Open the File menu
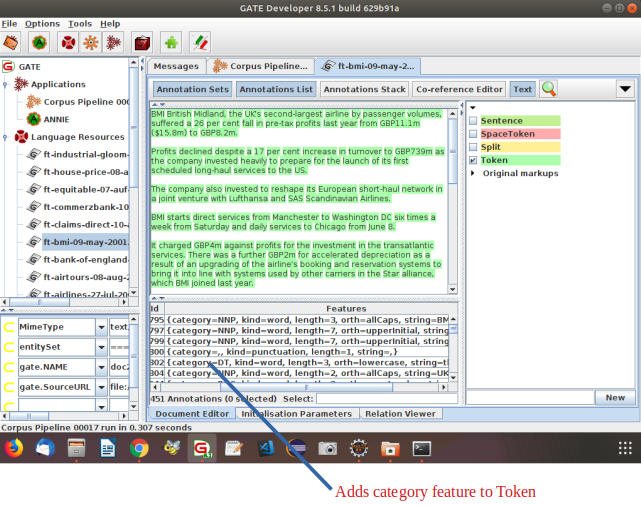Viewport: 641px width, 505px height. 9,24
